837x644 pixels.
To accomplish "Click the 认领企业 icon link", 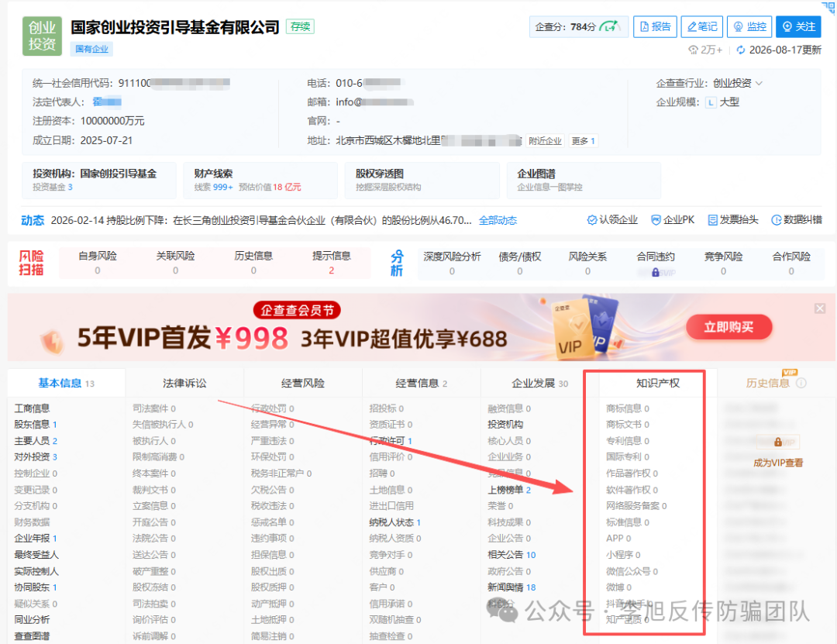I will pos(612,220).
